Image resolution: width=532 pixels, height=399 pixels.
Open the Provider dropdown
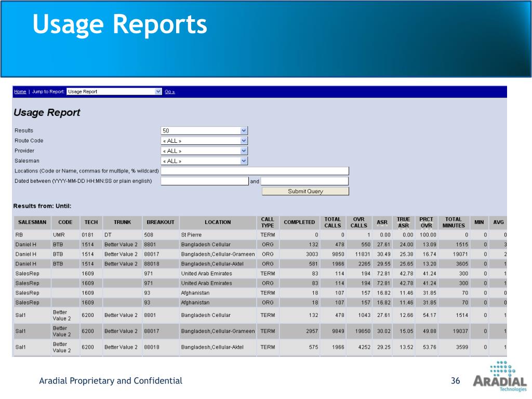pyautogui.click(x=204, y=151)
